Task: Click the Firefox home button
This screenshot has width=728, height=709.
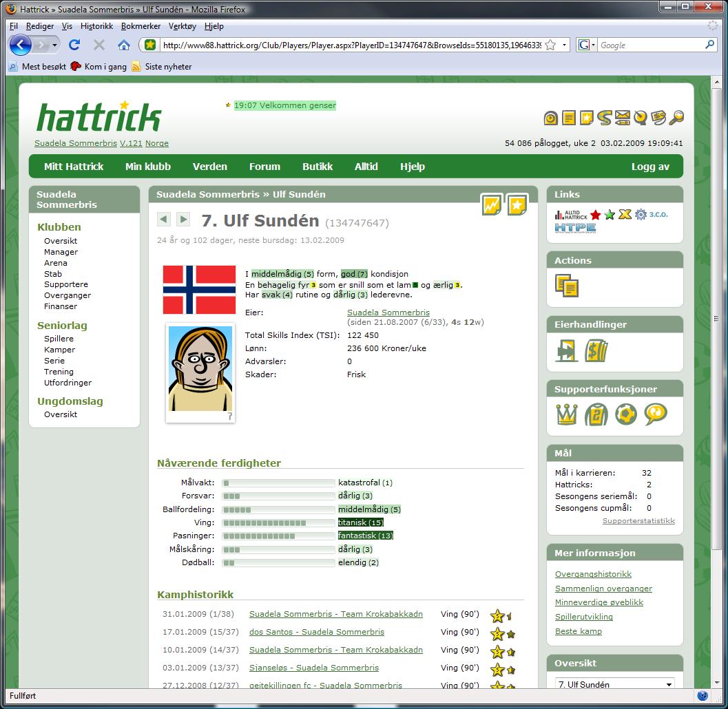Action: click(123, 45)
